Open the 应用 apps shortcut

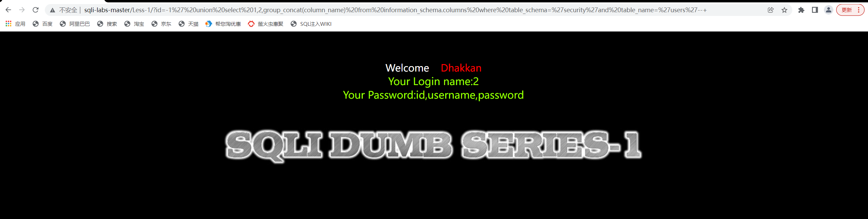point(16,24)
